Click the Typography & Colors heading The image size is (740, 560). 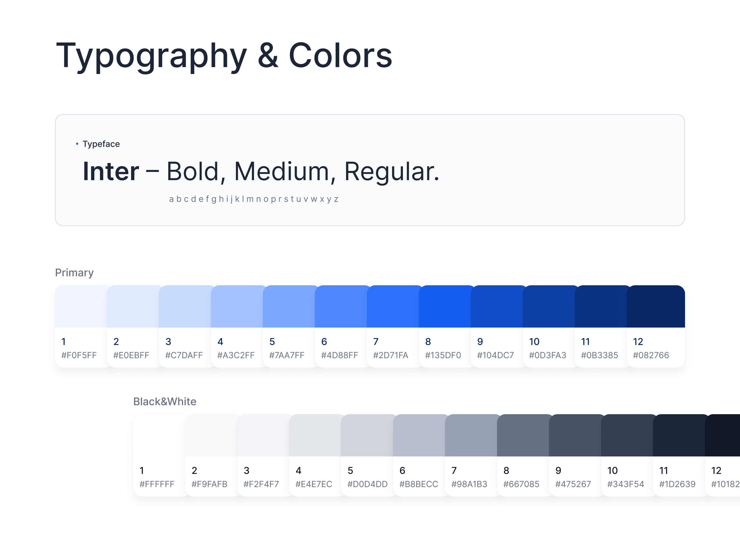click(x=224, y=56)
